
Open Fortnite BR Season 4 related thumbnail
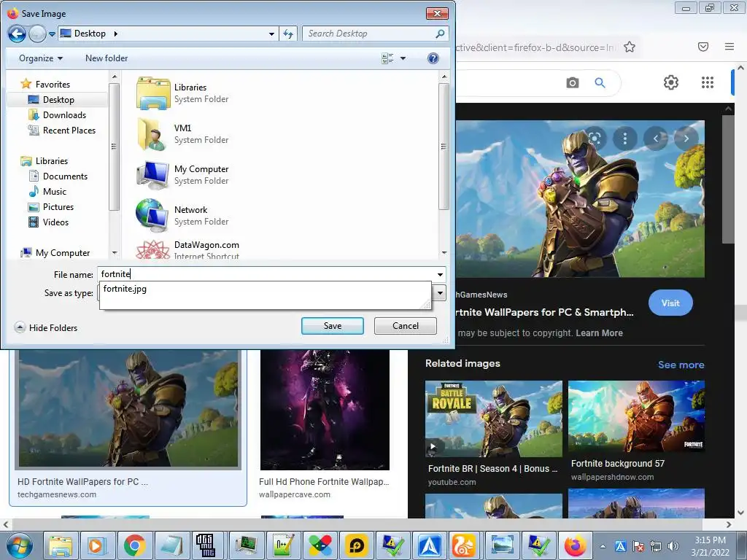pos(494,419)
